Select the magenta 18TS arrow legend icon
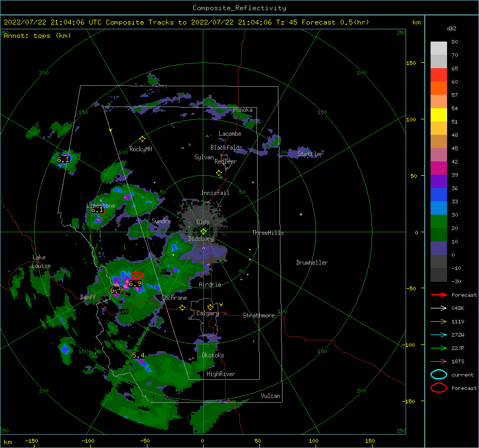This screenshot has height=448, width=479. click(x=439, y=362)
